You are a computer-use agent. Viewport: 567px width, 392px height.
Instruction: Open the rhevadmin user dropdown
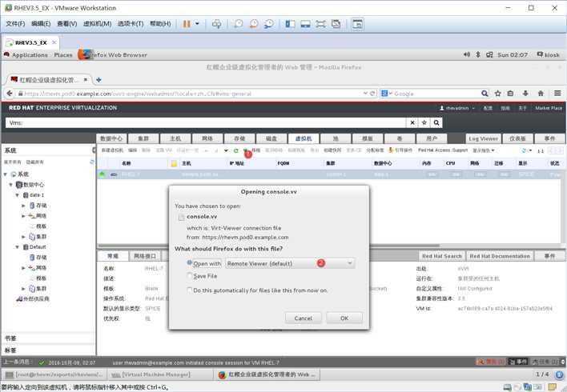click(457, 108)
